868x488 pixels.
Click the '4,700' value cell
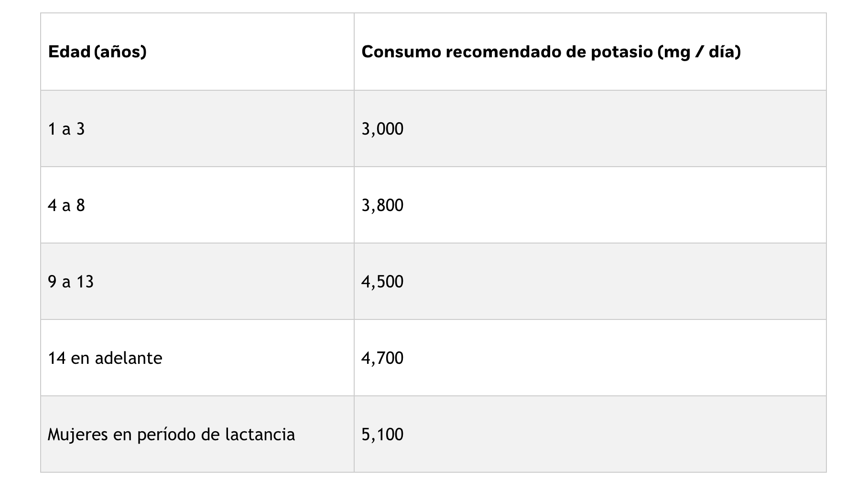(x=590, y=358)
